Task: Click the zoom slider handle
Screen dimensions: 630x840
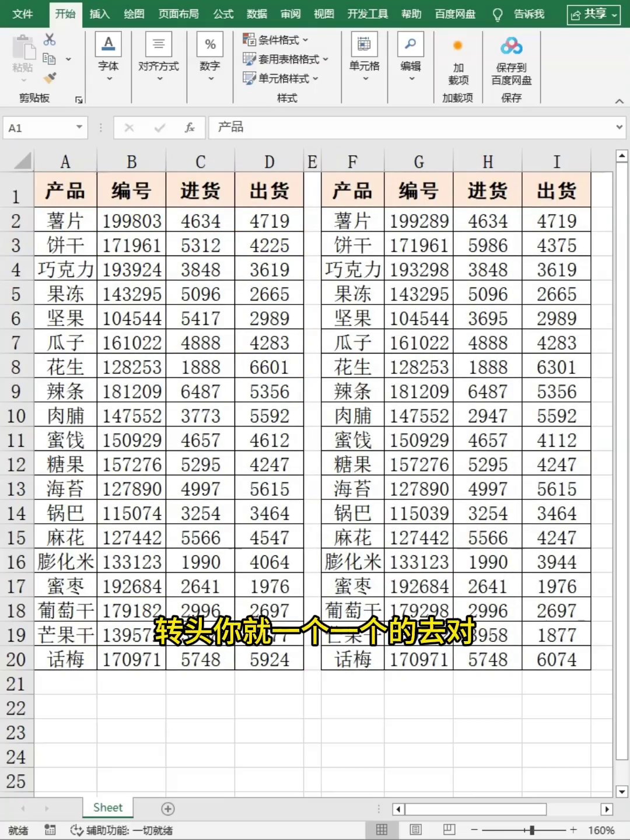Action: pyautogui.click(x=531, y=829)
